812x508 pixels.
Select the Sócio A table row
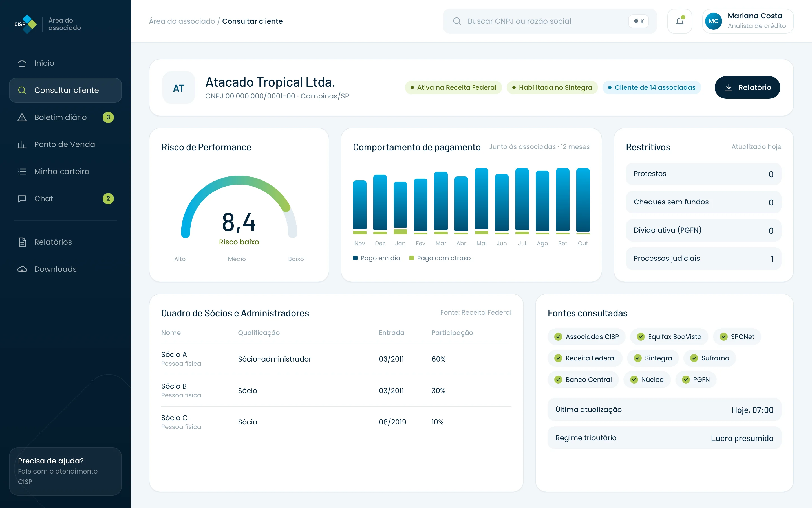[x=336, y=359]
